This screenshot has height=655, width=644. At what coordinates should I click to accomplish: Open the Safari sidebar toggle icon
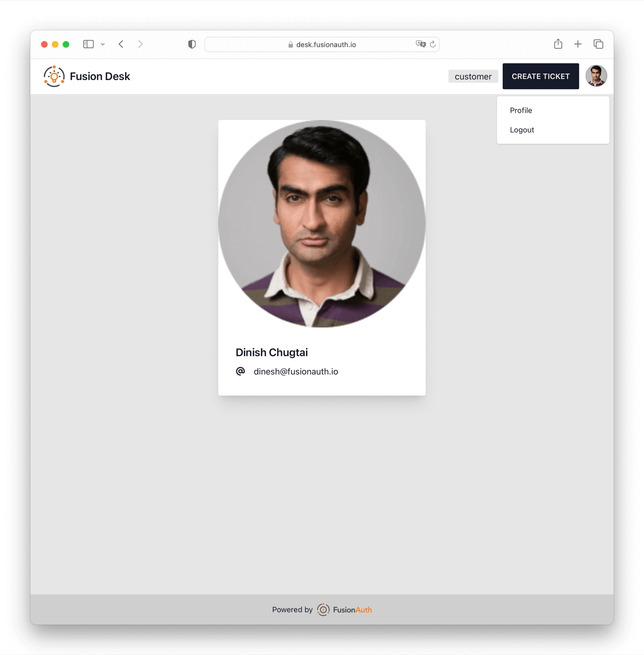tap(89, 44)
